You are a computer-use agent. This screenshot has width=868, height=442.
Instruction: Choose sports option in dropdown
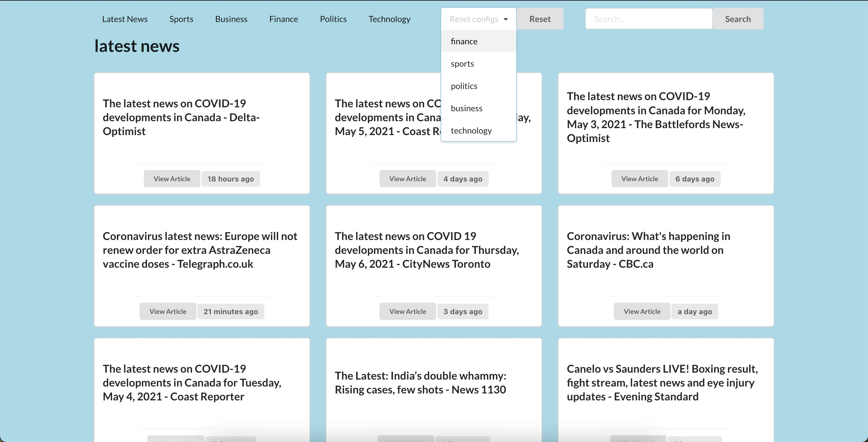click(x=478, y=64)
